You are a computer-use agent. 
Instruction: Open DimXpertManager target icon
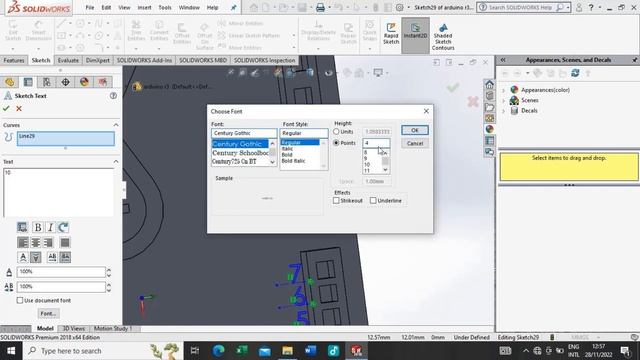coord(65,82)
